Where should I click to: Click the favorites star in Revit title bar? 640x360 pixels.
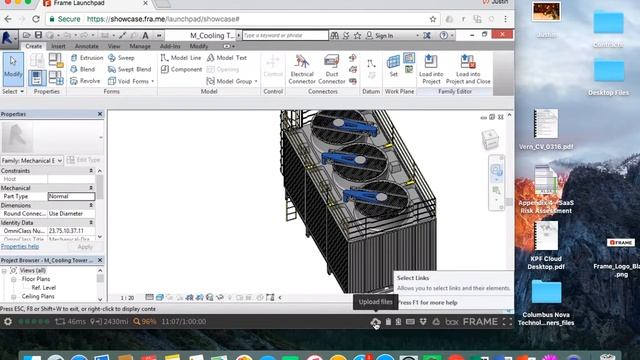(358, 36)
